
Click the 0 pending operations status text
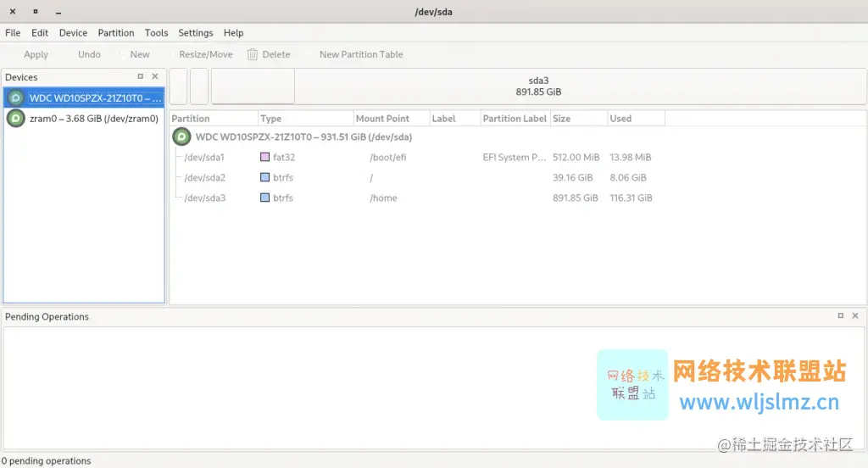pyautogui.click(x=46, y=461)
